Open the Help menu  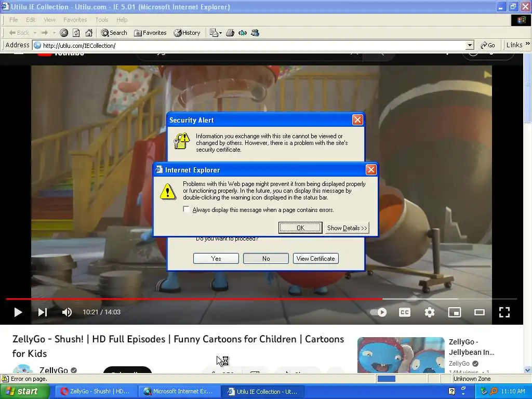tap(122, 20)
